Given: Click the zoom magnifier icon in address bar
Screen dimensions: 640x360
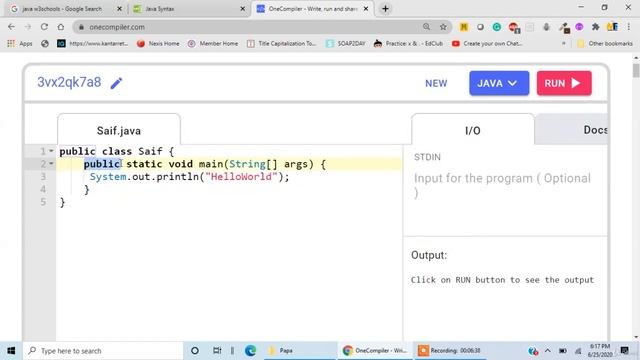Looking at the screenshot, I should [427, 27].
